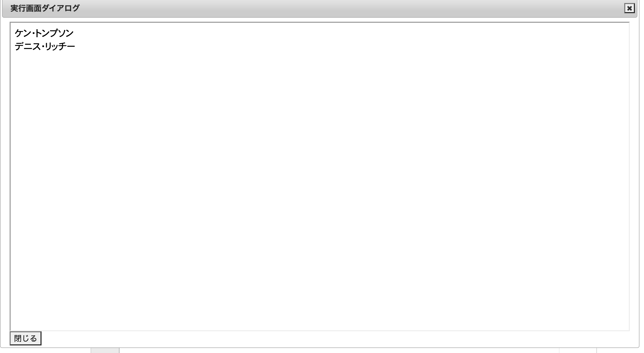The image size is (644, 353).
Task: Click the blank space after デニス・リッチー
Action: (352, 47)
